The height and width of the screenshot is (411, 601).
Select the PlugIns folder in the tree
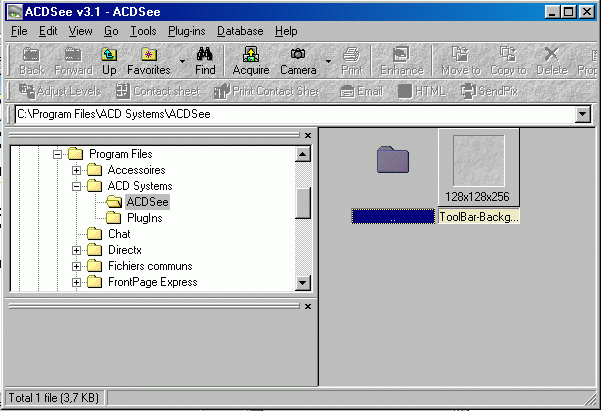145,218
